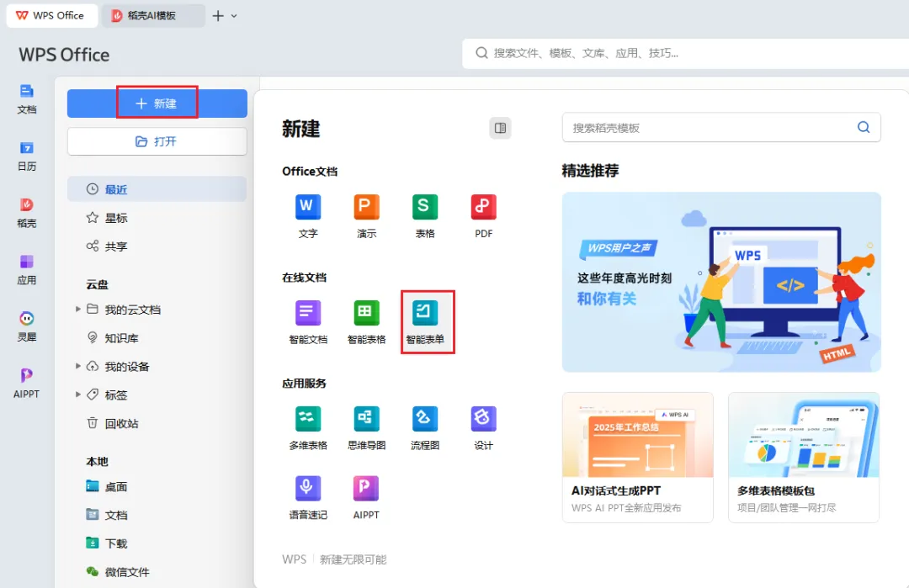Open AI对话式生成PPT card

click(638, 458)
